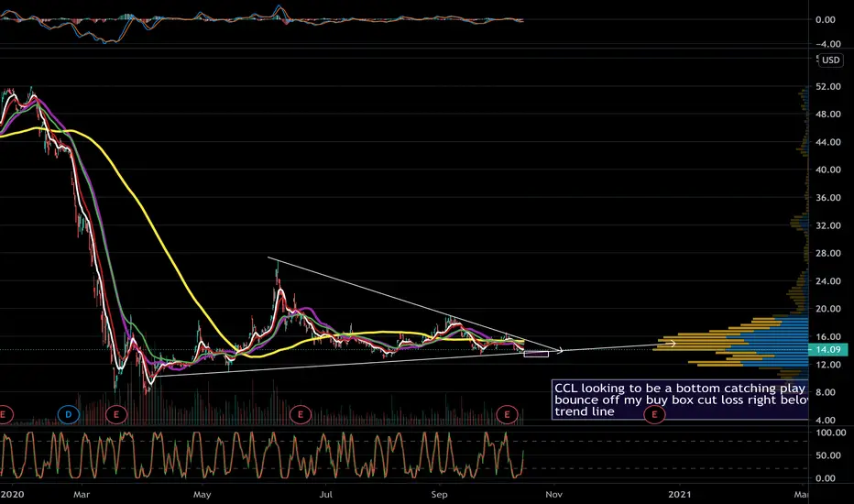Click the Nov label on time axis

[x=553, y=494]
